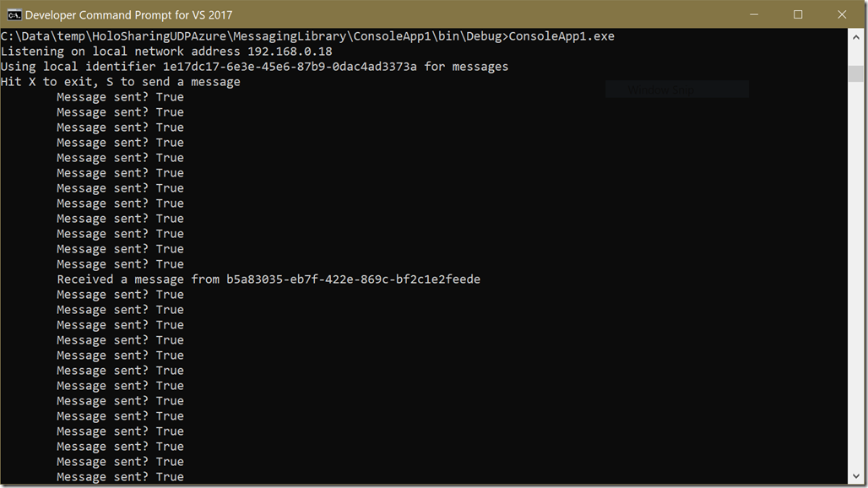This screenshot has width=868, height=488.
Task: Click the scrollbar up arrow
Action: (856, 37)
